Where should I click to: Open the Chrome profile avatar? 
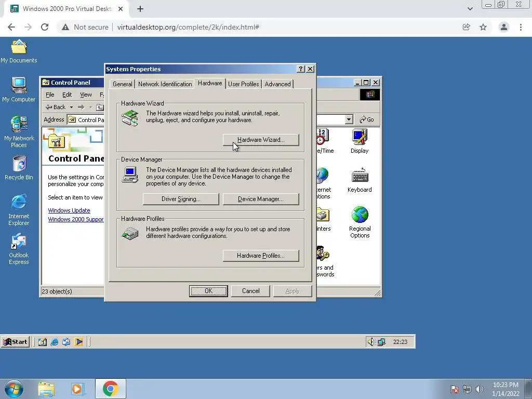tap(504, 27)
